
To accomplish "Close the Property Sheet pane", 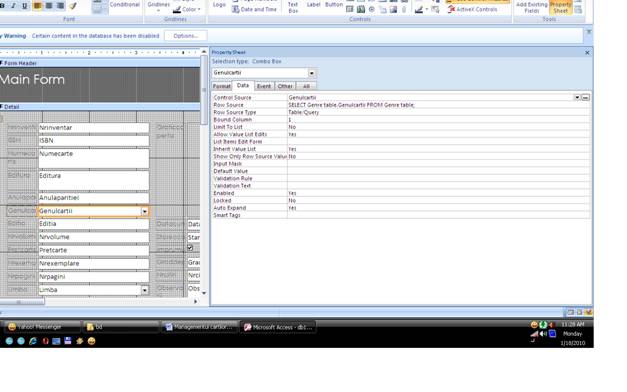I will click(x=587, y=52).
